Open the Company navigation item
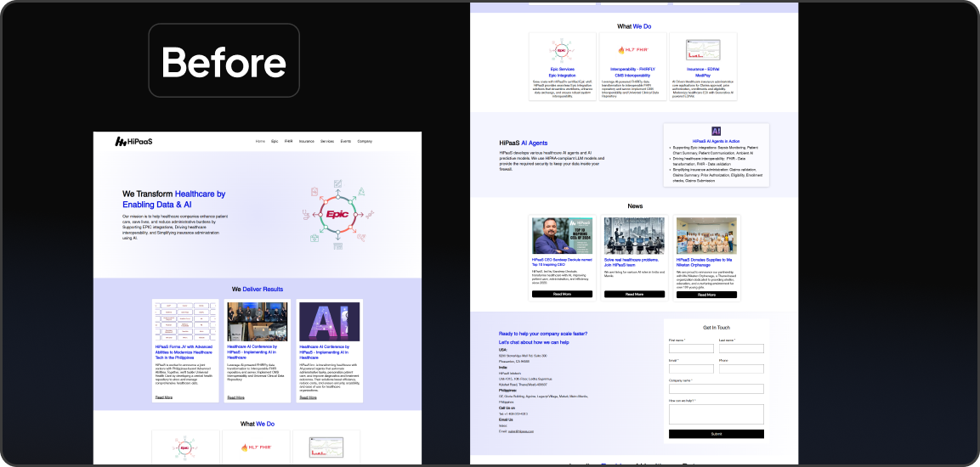The height and width of the screenshot is (467, 980). (365, 142)
